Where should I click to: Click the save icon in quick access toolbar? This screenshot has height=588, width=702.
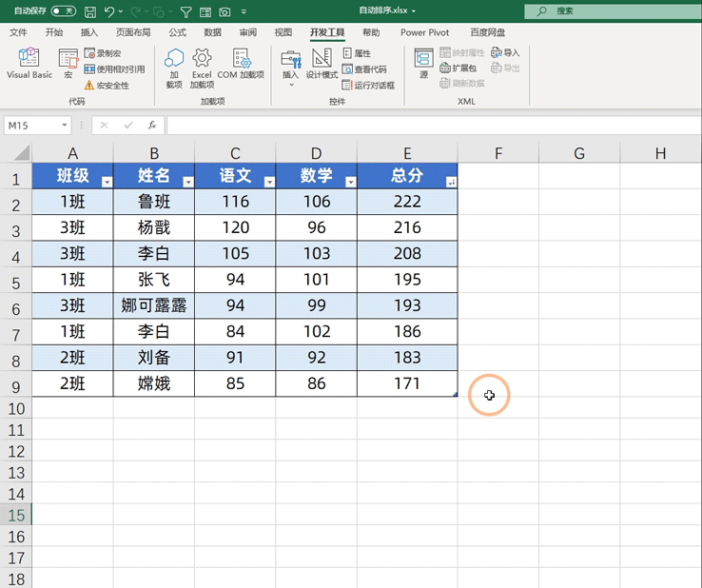pyautogui.click(x=89, y=11)
